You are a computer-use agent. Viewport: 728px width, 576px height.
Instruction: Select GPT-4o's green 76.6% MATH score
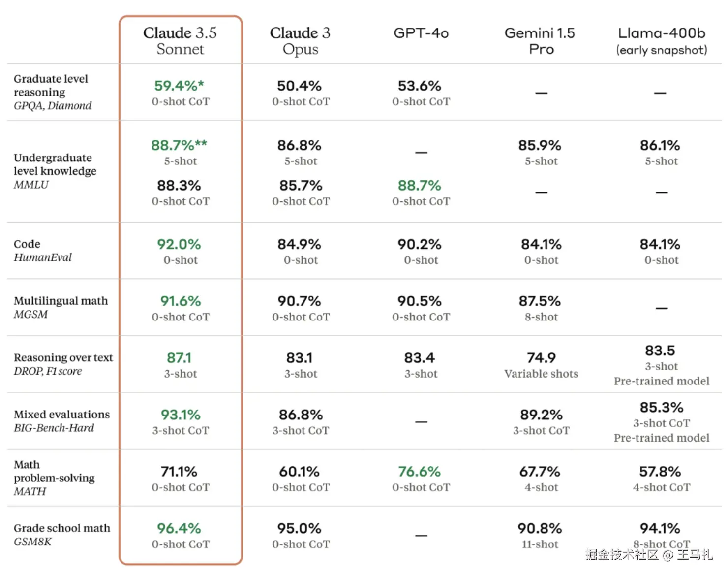(x=420, y=472)
